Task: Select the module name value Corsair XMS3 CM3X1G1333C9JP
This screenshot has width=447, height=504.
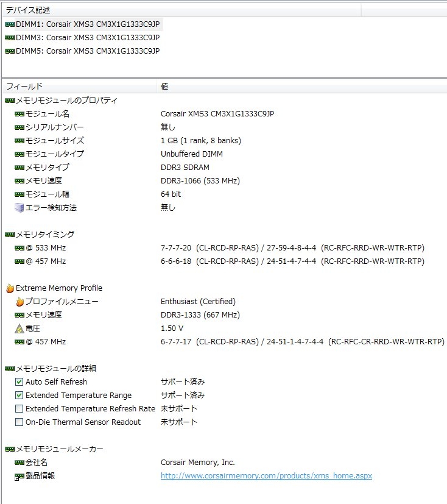Action: 217,114
